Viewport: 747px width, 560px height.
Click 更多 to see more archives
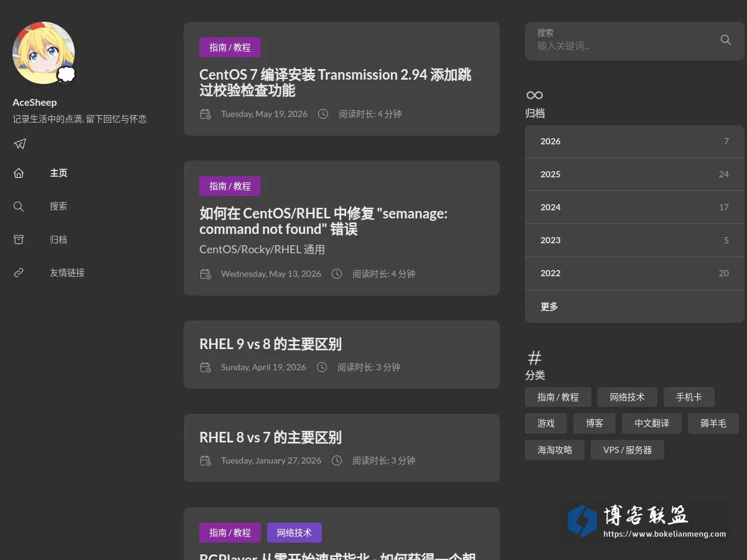634,306
